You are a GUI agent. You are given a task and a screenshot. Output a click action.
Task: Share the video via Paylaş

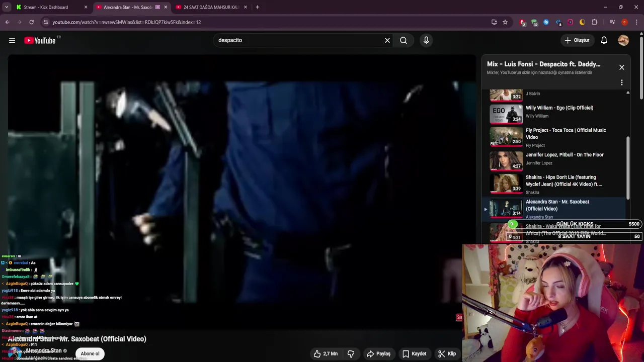[378, 353]
